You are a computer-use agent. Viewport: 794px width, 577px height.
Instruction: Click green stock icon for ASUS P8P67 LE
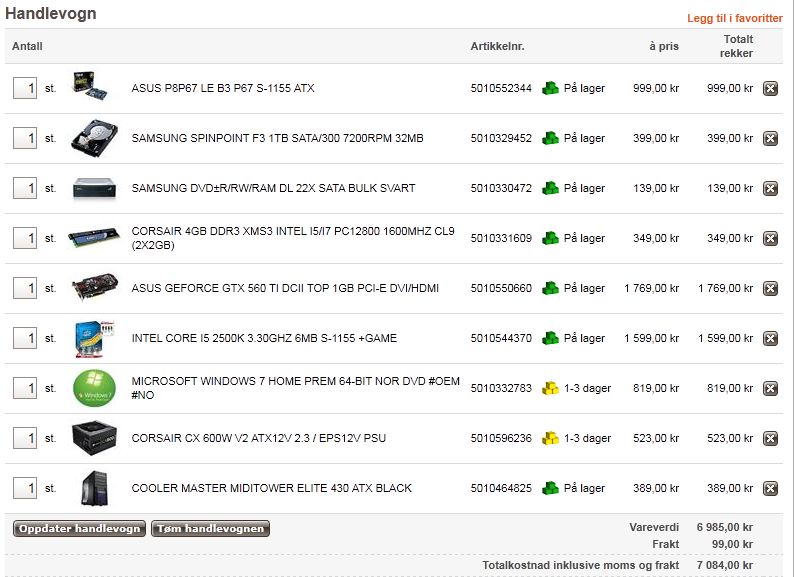(550, 88)
